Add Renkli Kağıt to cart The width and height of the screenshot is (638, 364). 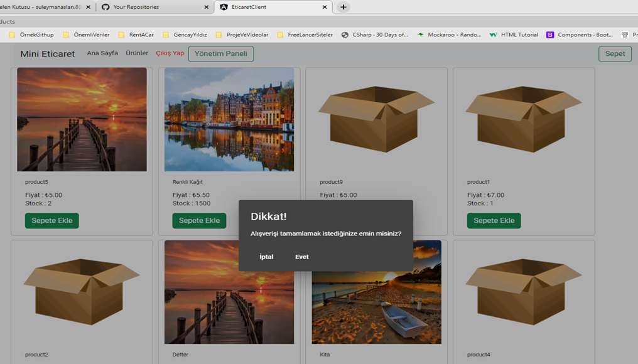click(200, 220)
